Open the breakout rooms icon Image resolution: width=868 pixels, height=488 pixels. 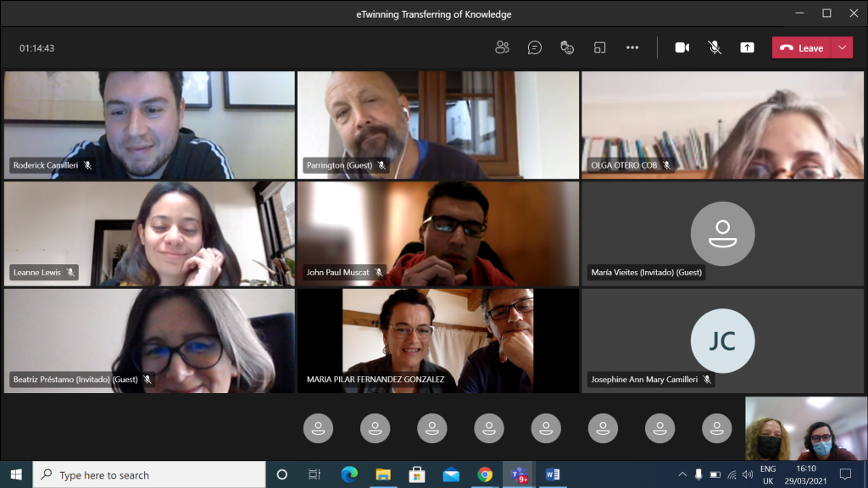pyautogui.click(x=599, y=47)
